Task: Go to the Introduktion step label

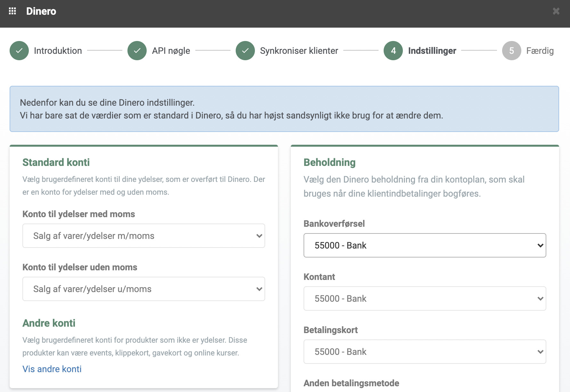Action: [x=58, y=51]
